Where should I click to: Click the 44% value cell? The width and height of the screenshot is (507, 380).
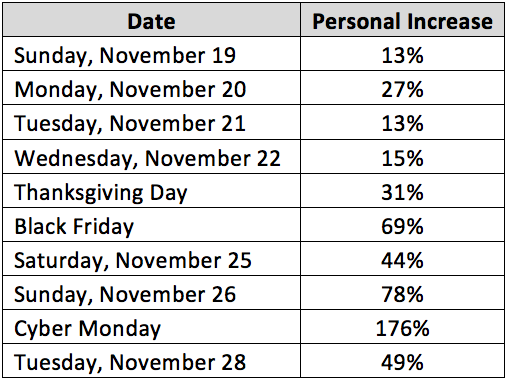coord(402,259)
